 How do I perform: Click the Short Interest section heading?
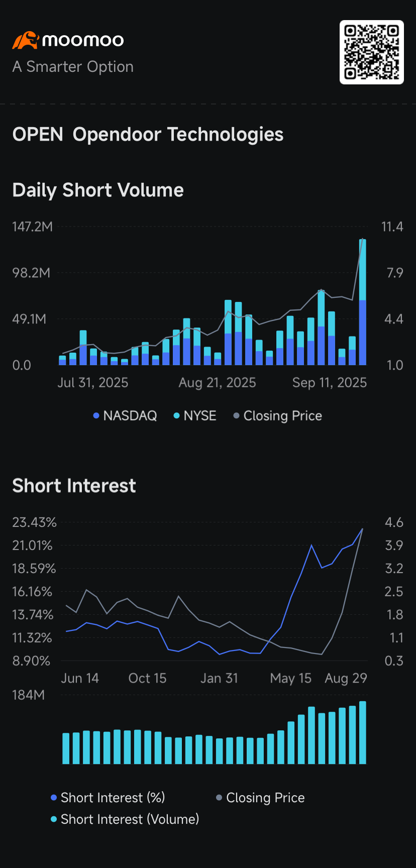pyautogui.click(x=74, y=486)
